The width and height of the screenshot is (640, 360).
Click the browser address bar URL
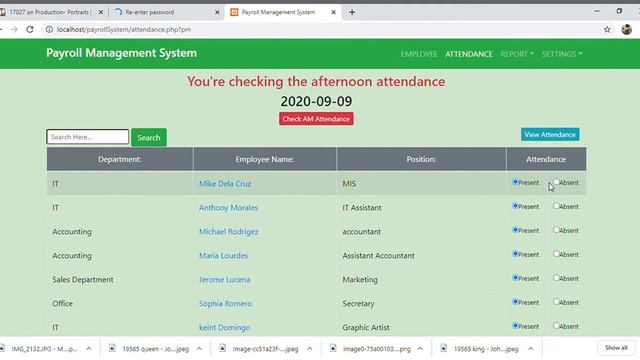click(124, 29)
